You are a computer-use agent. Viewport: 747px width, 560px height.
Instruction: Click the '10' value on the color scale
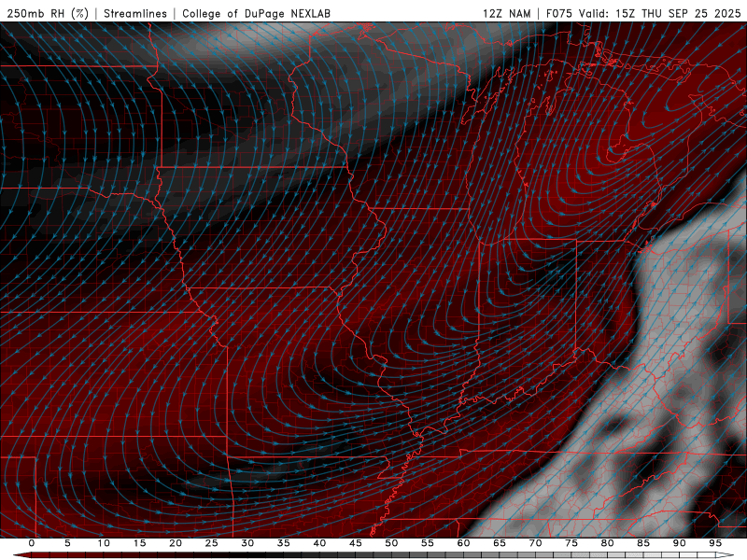(104, 543)
